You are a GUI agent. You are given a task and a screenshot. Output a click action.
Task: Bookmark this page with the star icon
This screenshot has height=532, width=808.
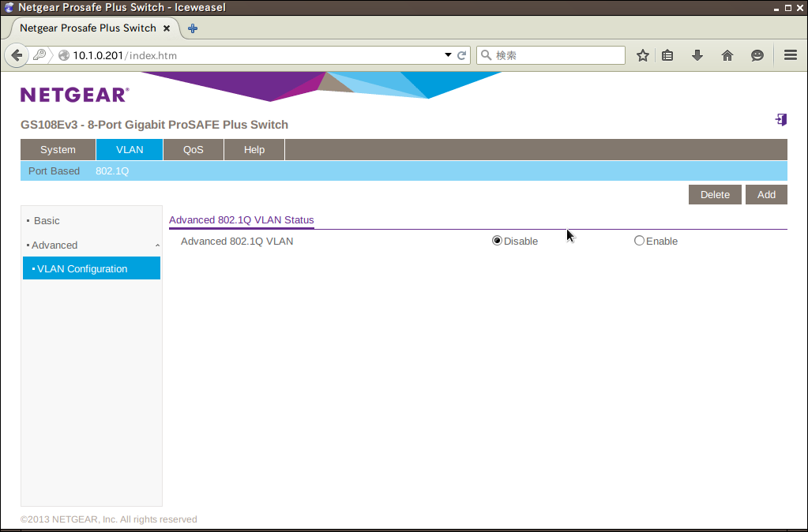643,55
